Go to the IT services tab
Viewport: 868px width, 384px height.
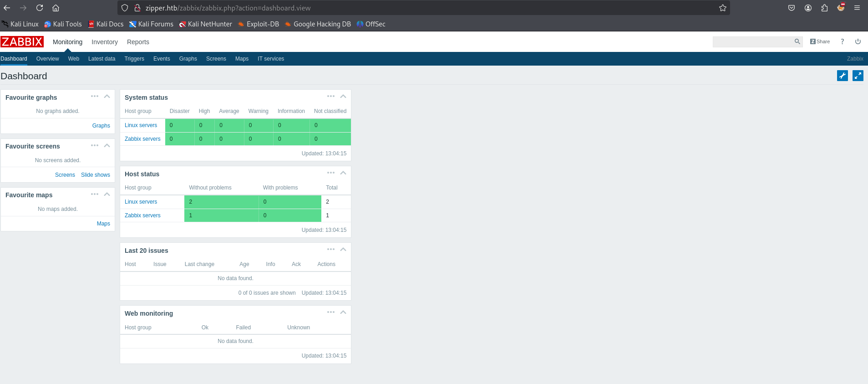pos(271,59)
